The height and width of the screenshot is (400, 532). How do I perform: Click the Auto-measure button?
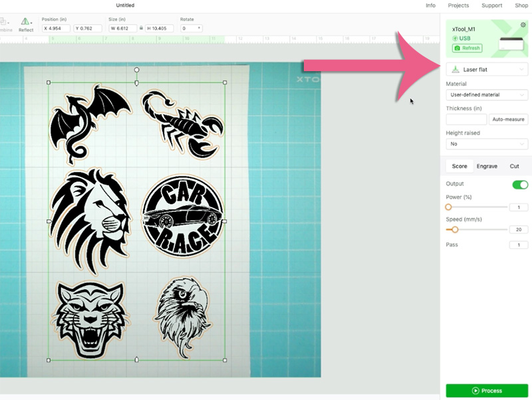[508, 120]
